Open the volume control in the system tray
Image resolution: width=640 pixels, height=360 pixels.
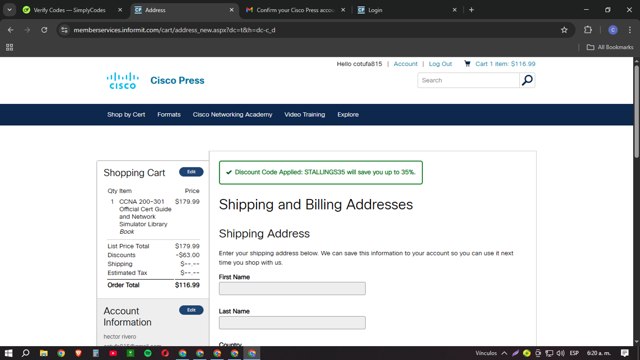coord(561,353)
